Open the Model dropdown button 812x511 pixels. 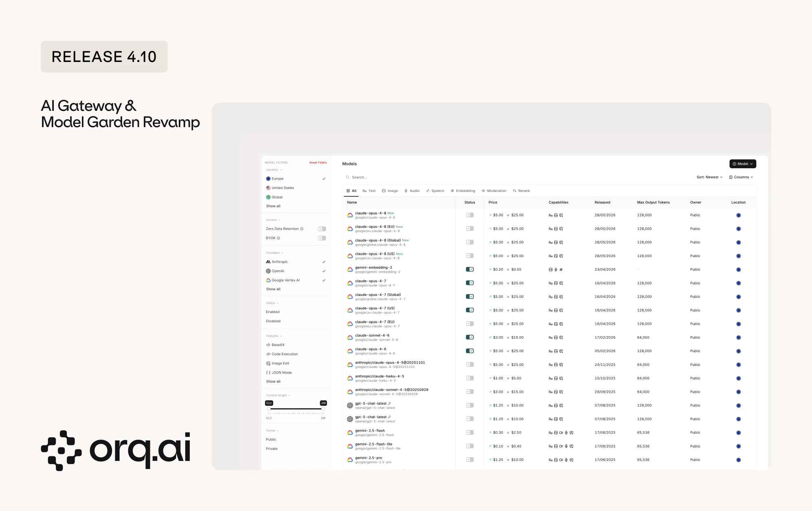(743, 164)
